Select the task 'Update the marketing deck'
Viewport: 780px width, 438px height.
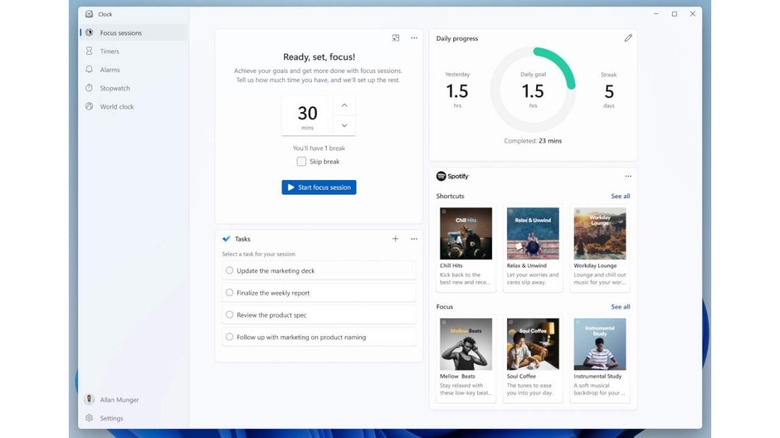(x=230, y=270)
